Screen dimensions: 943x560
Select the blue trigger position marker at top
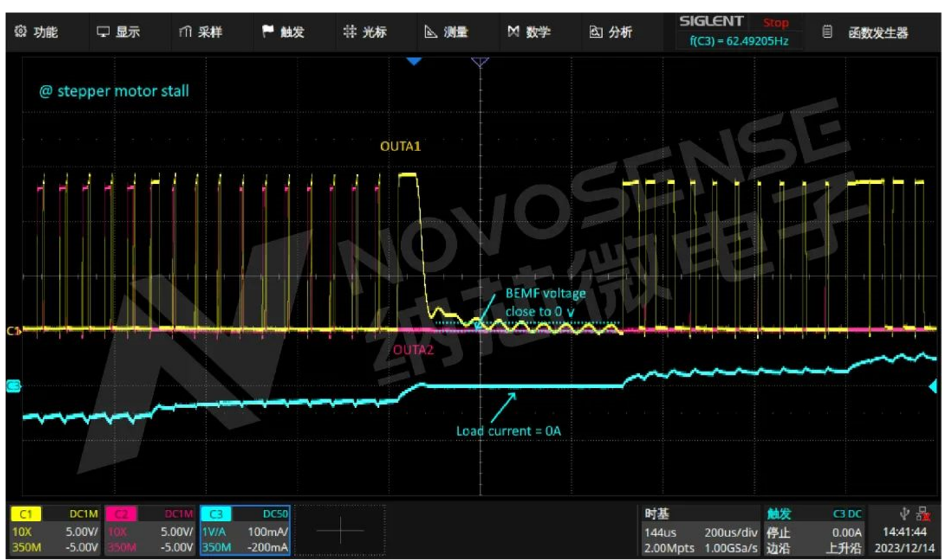[414, 62]
